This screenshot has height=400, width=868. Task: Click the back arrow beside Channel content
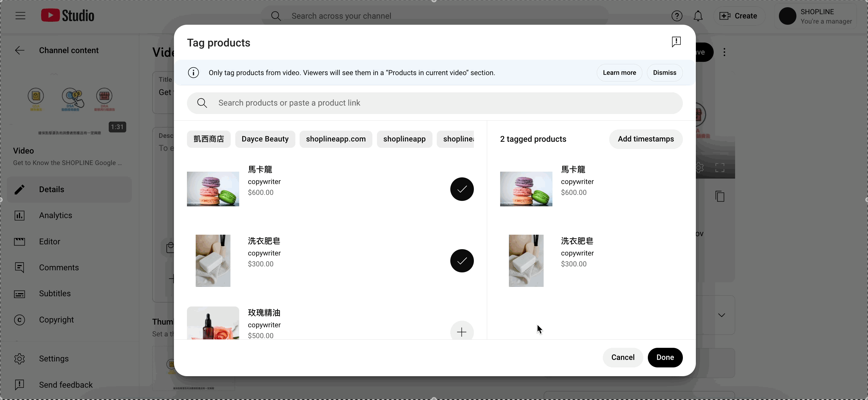[x=20, y=50]
